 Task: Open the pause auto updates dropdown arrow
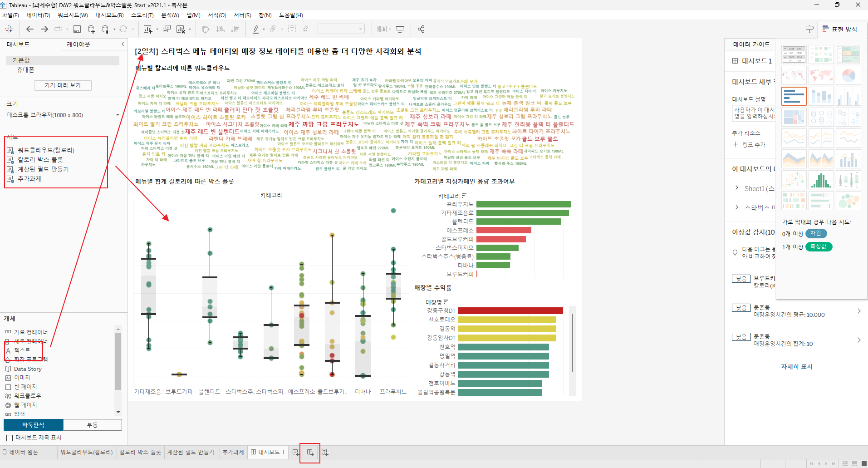coord(114,30)
